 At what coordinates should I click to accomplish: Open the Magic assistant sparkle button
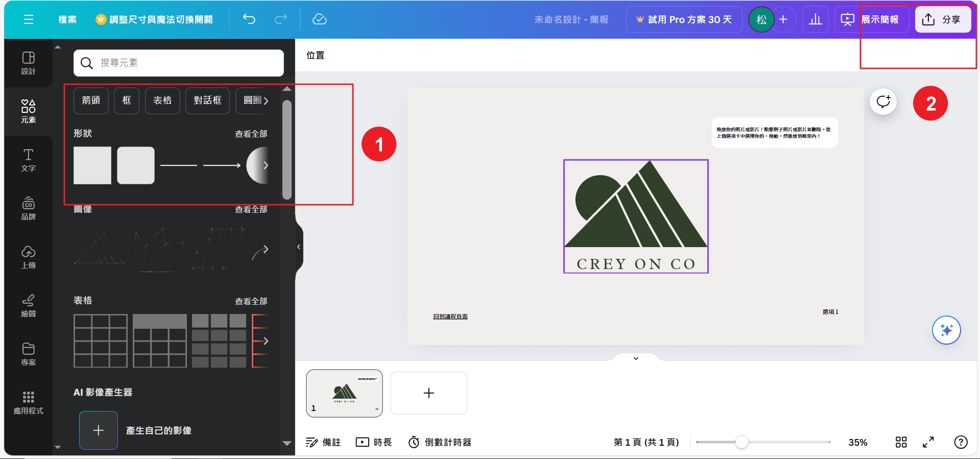[946, 330]
